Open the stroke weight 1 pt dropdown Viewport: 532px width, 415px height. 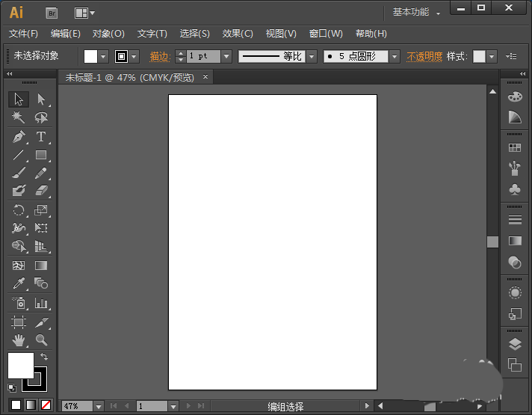[x=226, y=56]
